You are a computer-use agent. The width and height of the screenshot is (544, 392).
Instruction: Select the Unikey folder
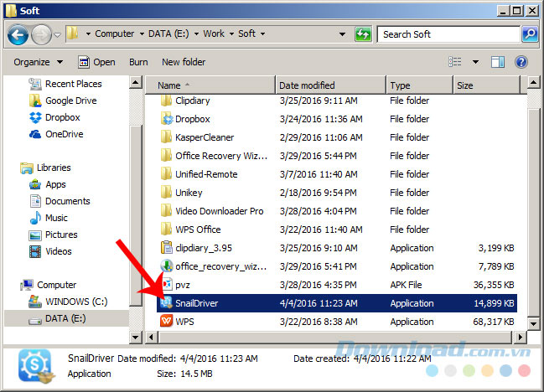pos(189,193)
